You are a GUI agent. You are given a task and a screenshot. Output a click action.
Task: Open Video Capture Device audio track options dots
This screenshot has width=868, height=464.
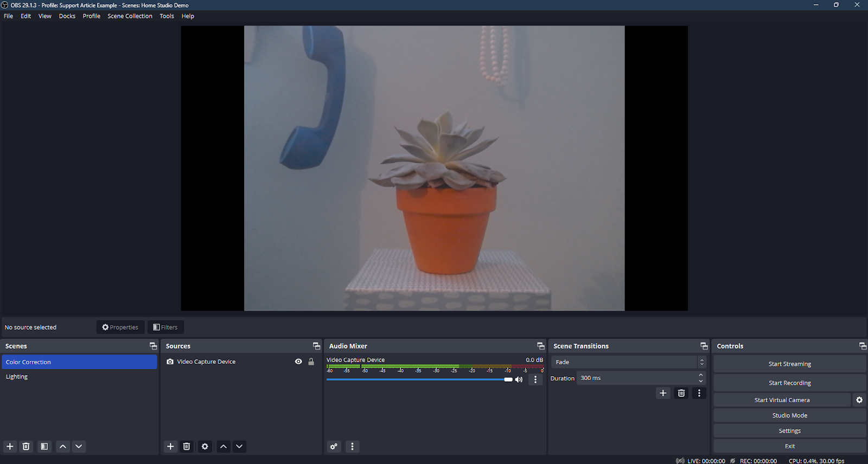535,380
